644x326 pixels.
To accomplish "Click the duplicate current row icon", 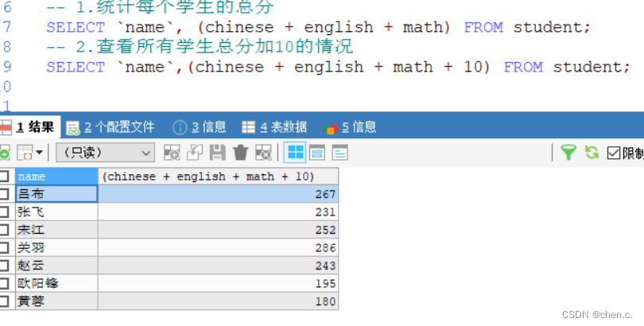I will (x=195, y=153).
